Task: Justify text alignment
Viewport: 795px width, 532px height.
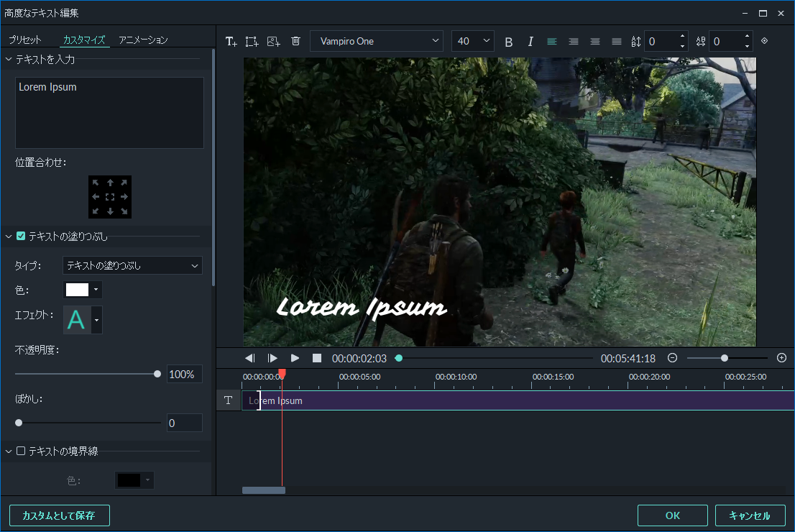Action: pyautogui.click(x=617, y=42)
